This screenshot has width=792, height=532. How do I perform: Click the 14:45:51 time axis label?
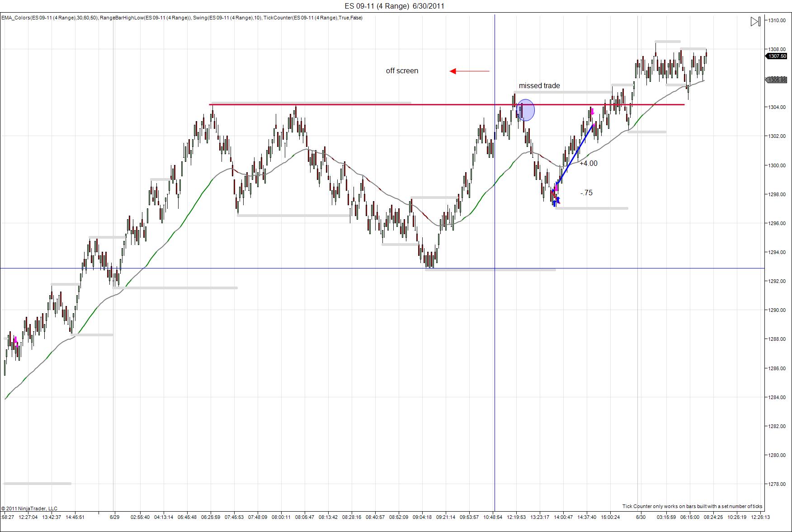[x=75, y=517]
